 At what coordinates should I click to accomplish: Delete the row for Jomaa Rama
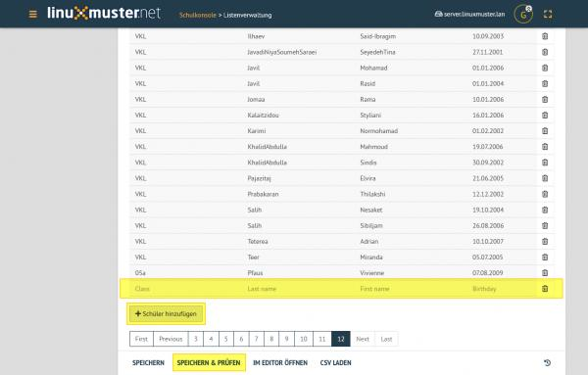545,99
